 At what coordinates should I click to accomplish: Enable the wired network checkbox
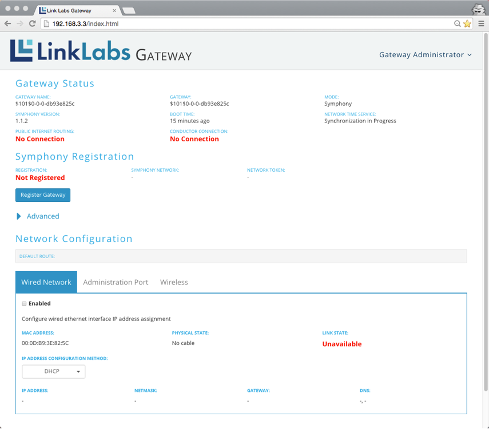(24, 304)
